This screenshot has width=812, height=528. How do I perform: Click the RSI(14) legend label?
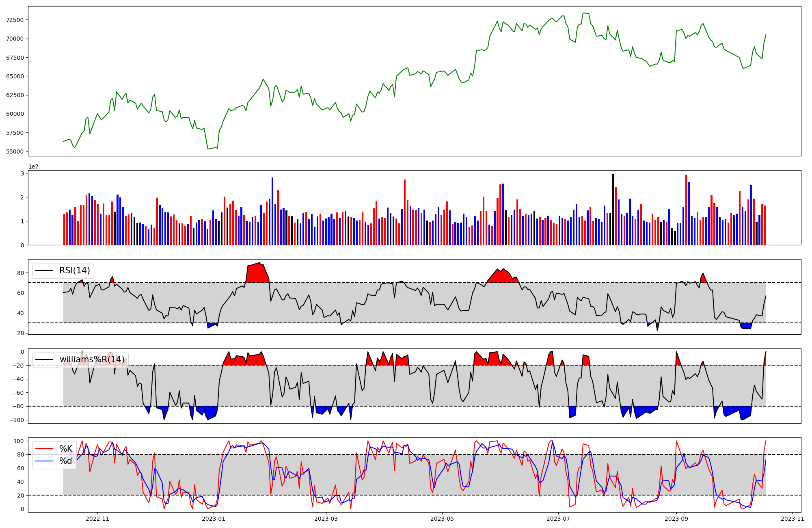pyautogui.click(x=75, y=270)
